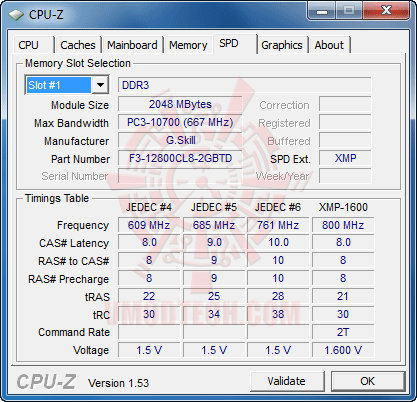Click the JEDEC #5 column header
Image resolution: width=417 pixels, height=402 pixels.
point(214,207)
